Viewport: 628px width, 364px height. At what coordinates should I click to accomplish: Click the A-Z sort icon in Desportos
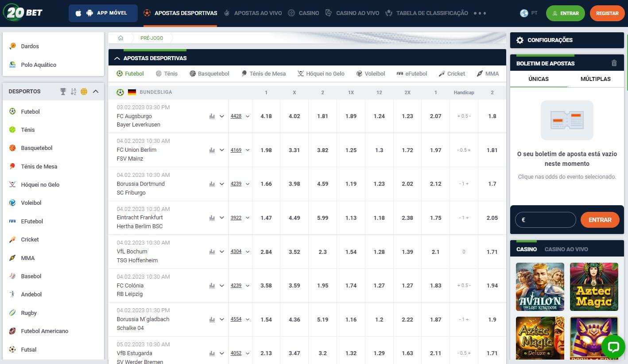74,92
